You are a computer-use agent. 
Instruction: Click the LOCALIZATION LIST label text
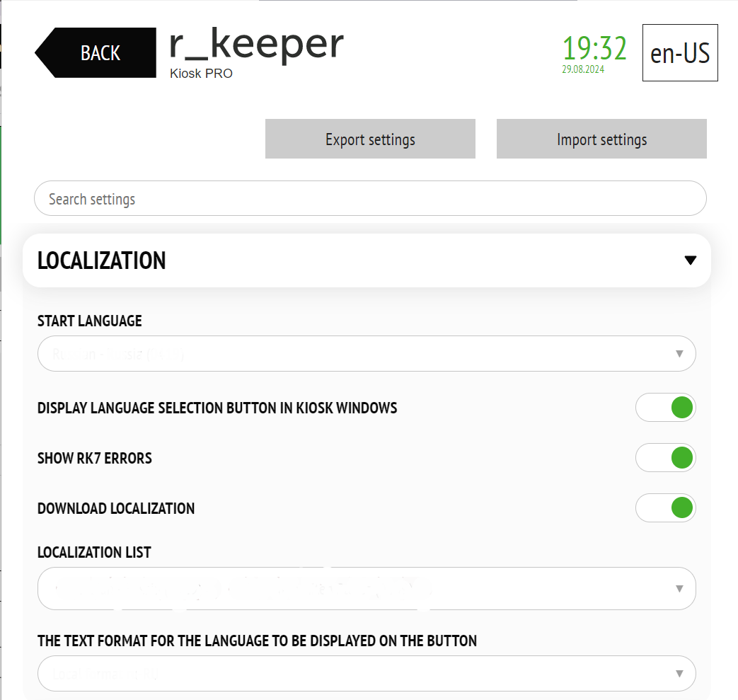click(x=94, y=552)
